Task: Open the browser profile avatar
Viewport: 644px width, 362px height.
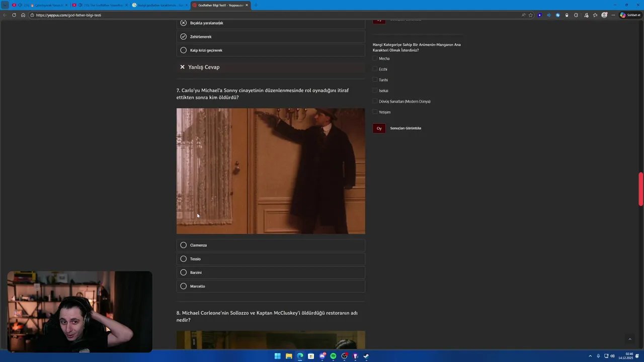Action: 604,15
